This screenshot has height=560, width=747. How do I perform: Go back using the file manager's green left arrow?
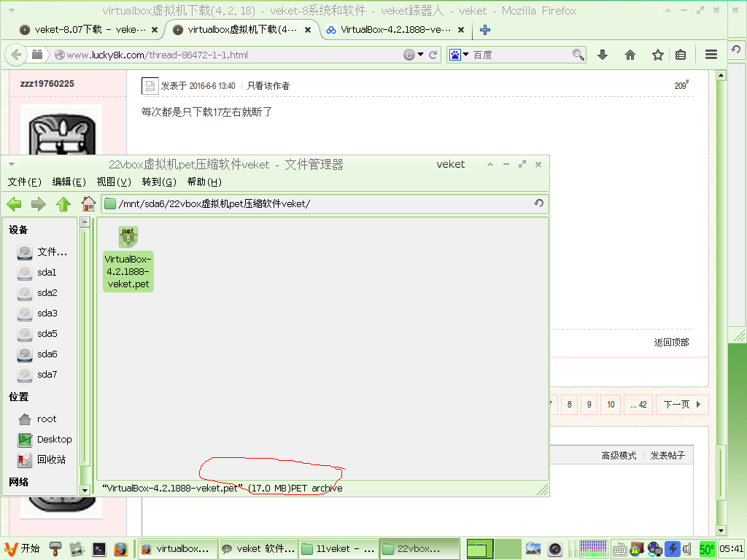pos(15,204)
